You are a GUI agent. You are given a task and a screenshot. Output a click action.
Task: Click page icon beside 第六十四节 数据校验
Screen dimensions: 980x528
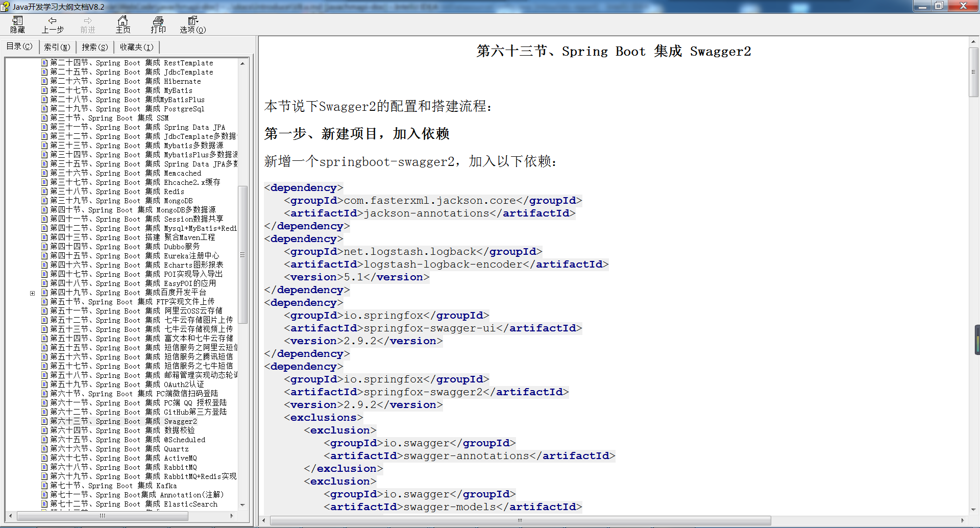pos(45,430)
